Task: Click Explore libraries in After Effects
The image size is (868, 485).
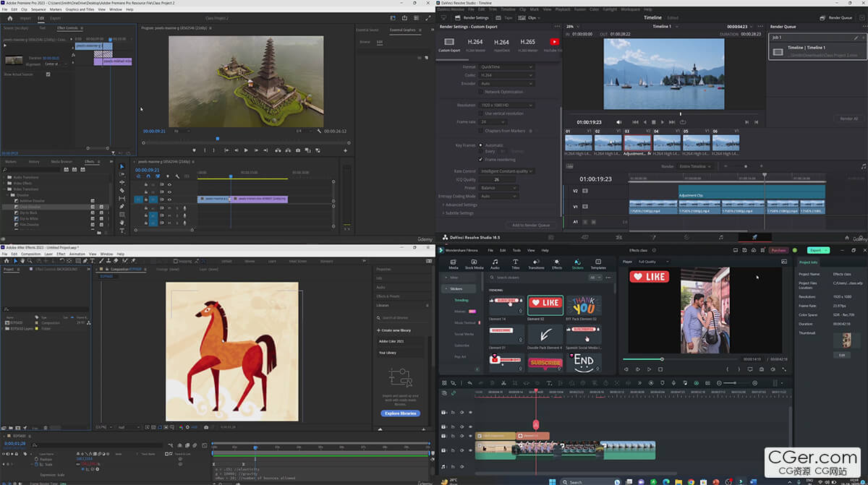Action: tap(400, 413)
